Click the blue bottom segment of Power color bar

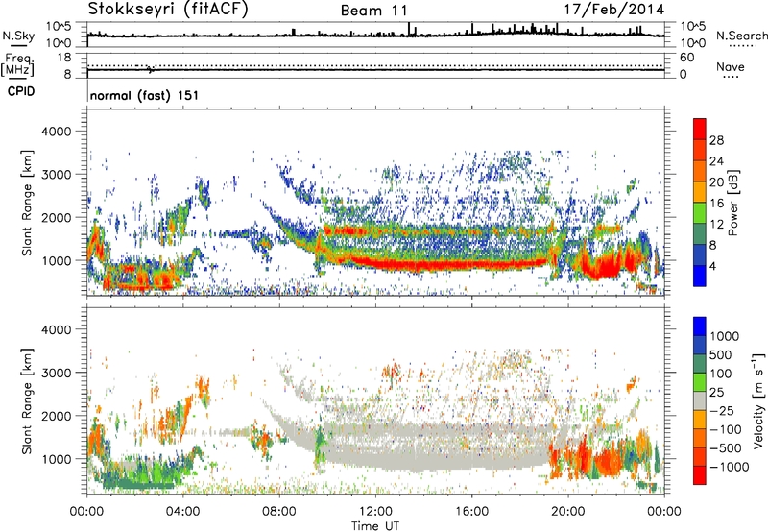coord(700,276)
